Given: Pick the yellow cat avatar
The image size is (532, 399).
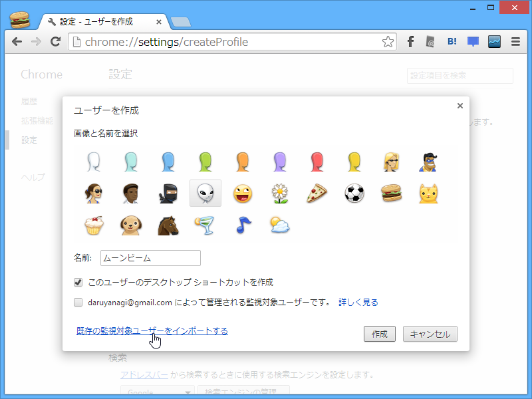Looking at the screenshot, I should (428, 194).
